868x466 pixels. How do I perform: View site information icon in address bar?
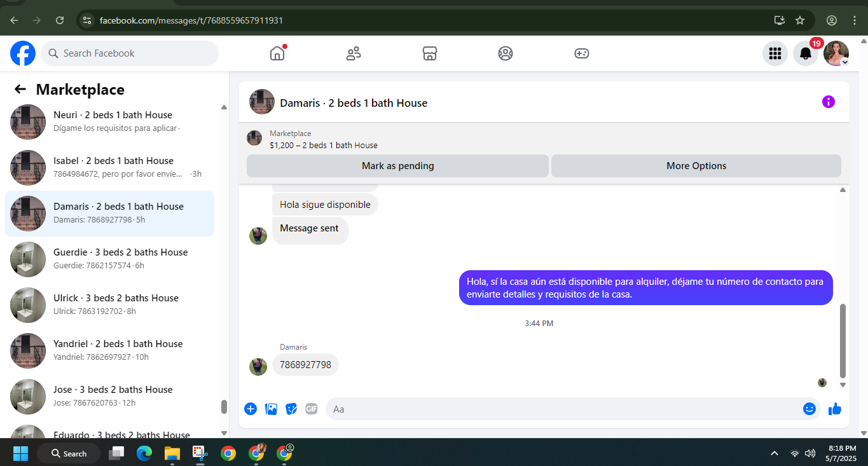click(88, 20)
